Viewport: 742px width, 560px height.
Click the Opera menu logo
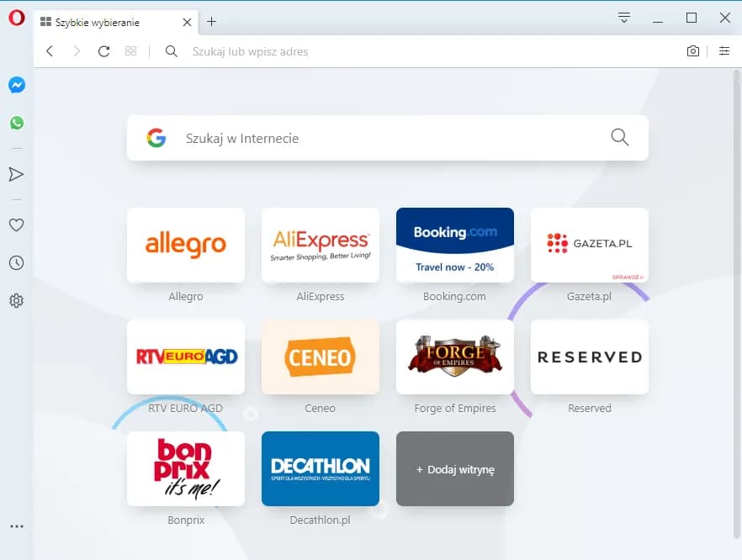pyautogui.click(x=17, y=18)
